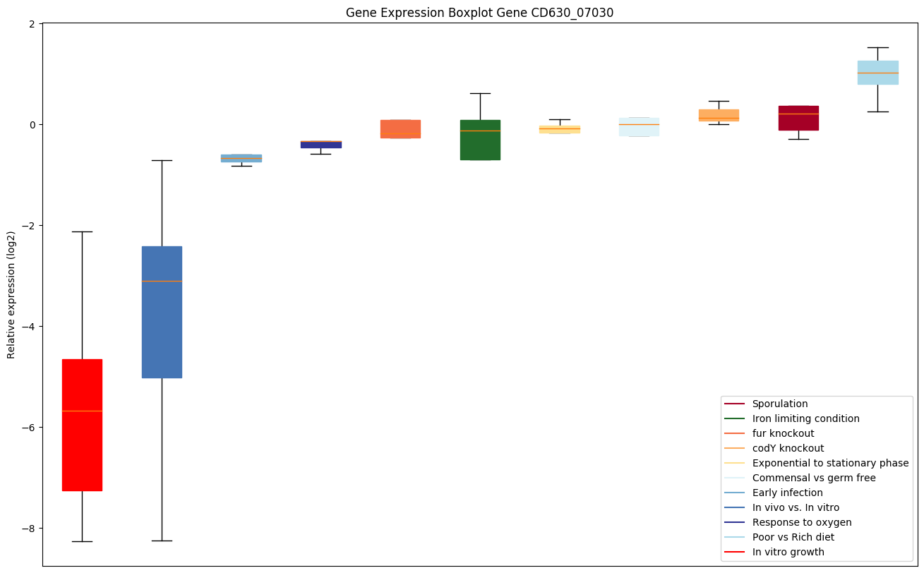This screenshot has width=924, height=573.
Task: Click the Relative expression (log2) axis label
Action: coord(11,295)
